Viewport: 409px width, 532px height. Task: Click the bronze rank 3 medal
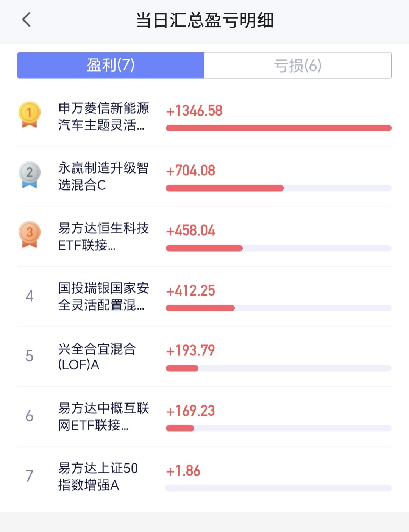30,235
